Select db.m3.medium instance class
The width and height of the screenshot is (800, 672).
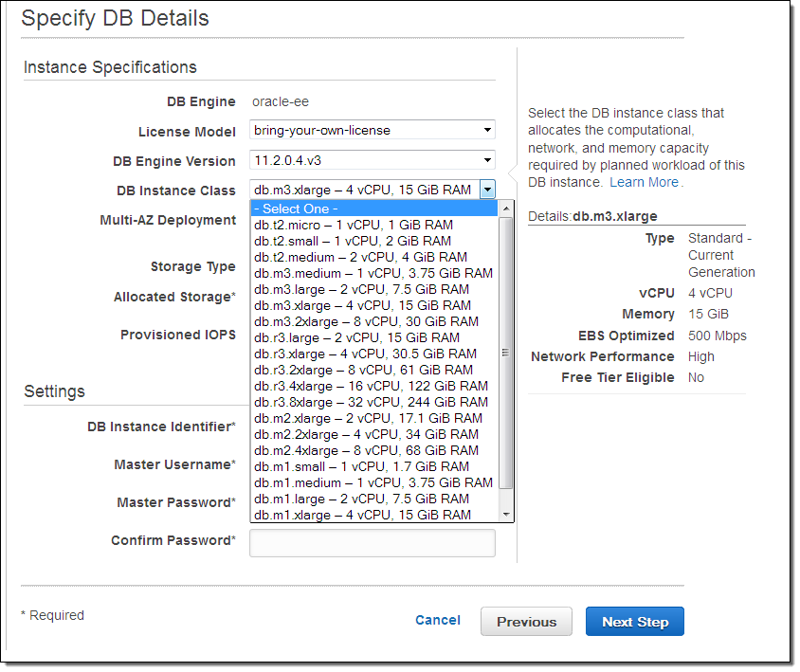click(x=373, y=273)
